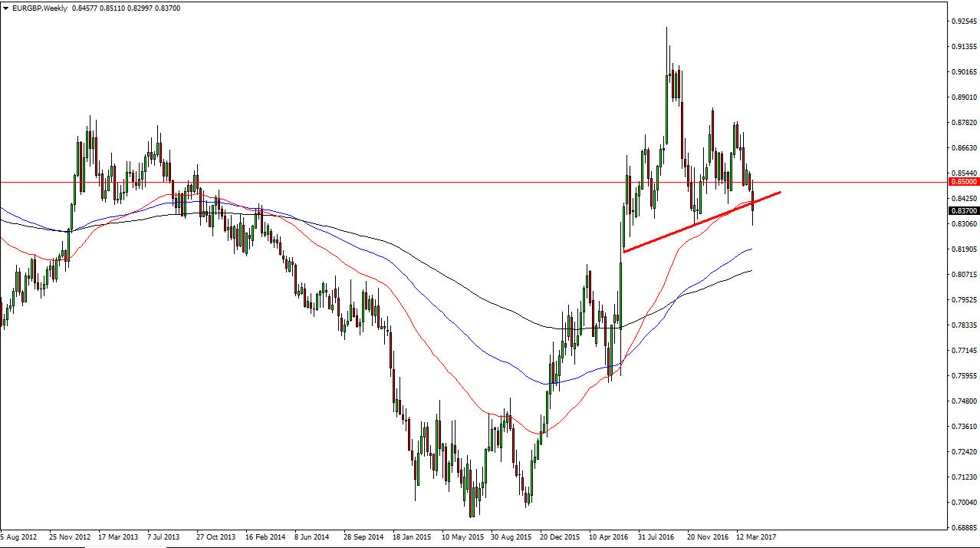Viewport: 980px width, 548px height.
Task: Click the chart menu triangle beside EURGBP
Action: tap(6, 8)
